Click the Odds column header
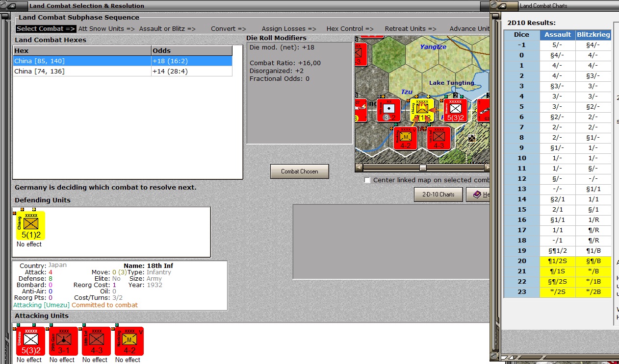 [191, 51]
